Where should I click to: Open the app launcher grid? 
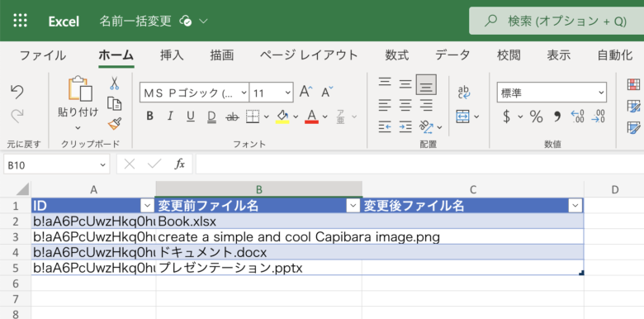click(x=20, y=21)
